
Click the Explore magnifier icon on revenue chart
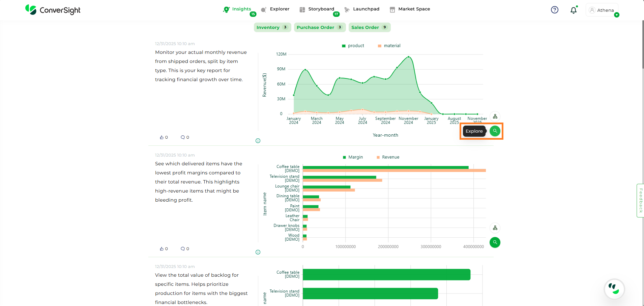point(495,131)
